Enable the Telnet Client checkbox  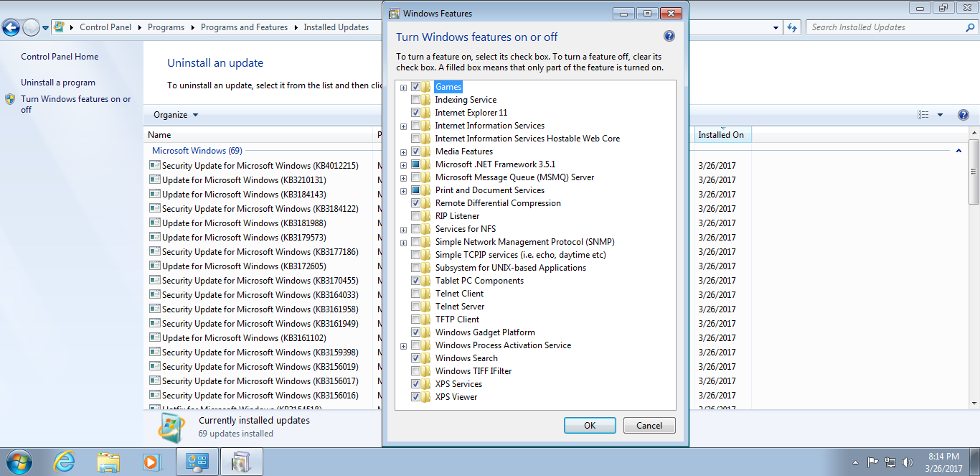(x=415, y=294)
